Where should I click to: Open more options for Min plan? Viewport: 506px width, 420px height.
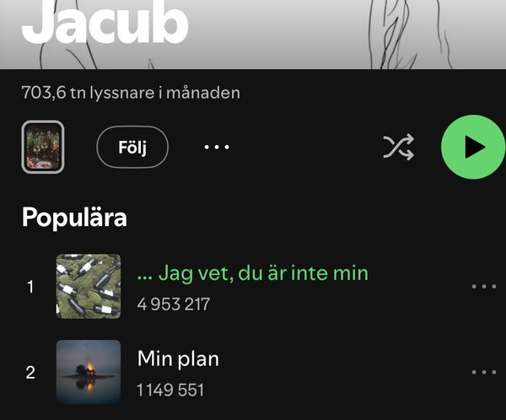coord(484,372)
